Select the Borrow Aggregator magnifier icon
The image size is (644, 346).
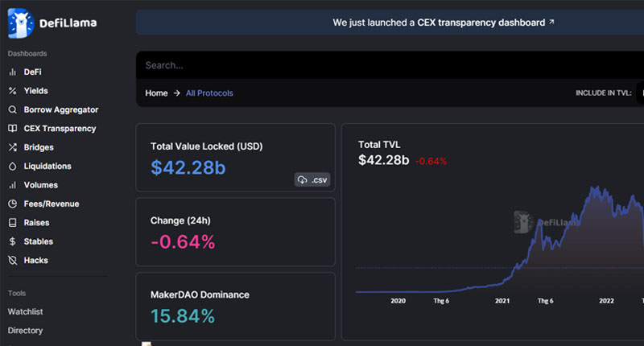click(x=13, y=109)
